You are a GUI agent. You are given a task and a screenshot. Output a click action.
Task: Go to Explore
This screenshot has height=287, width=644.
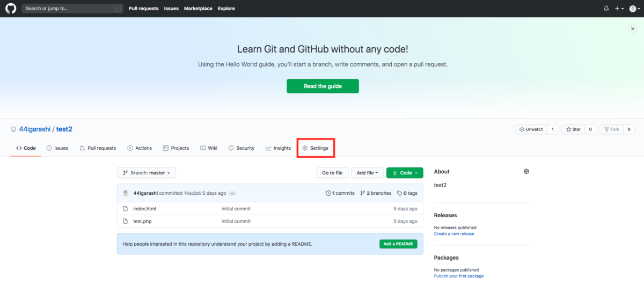point(226,9)
